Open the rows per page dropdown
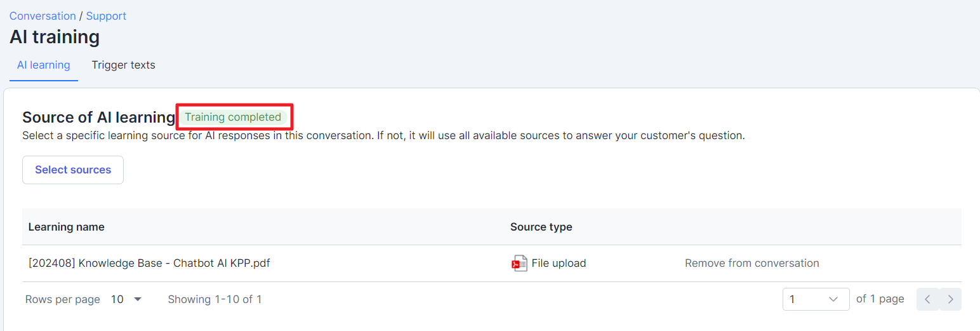The width and height of the screenshot is (980, 331). coord(126,299)
